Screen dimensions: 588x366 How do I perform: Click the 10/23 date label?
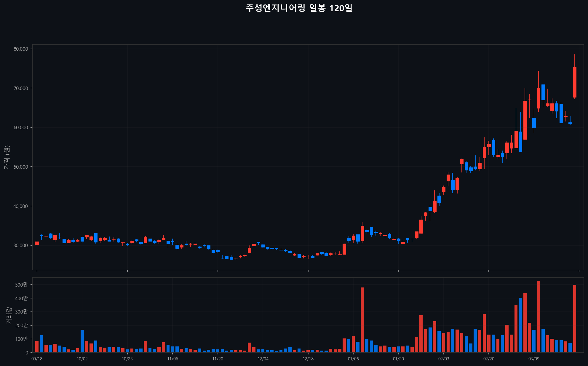tap(127, 359)
